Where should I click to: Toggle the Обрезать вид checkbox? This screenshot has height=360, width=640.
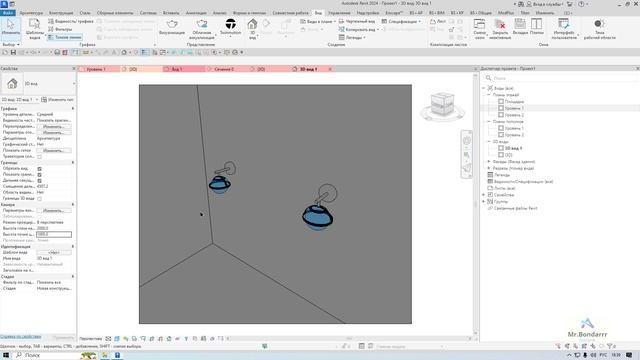[x=40, y=169]
